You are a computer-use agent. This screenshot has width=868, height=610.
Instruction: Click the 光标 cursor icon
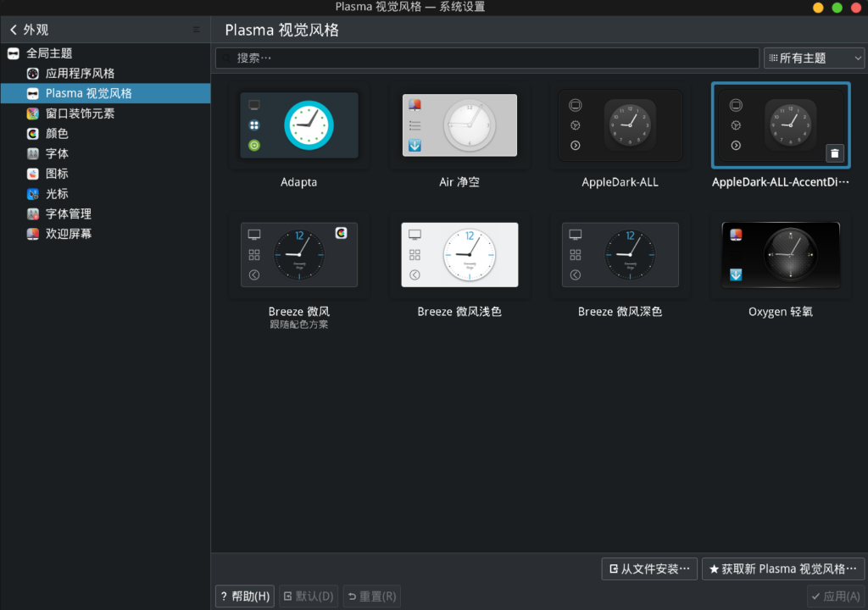[x=33, y=194]
